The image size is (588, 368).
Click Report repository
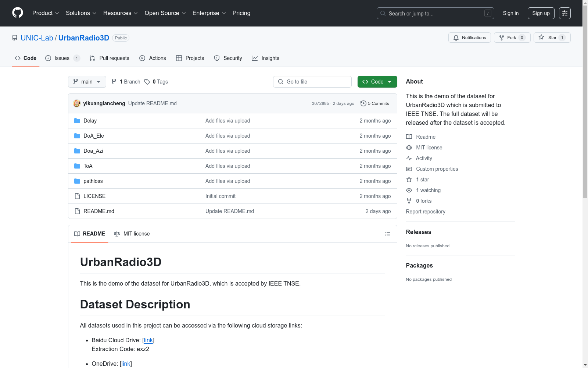(x=426, y=212)
